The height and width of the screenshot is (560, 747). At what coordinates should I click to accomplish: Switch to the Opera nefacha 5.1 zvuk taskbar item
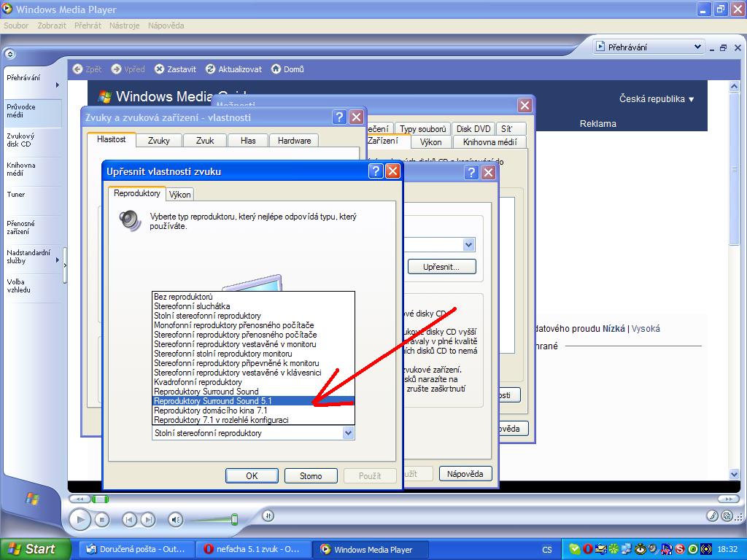255,550
